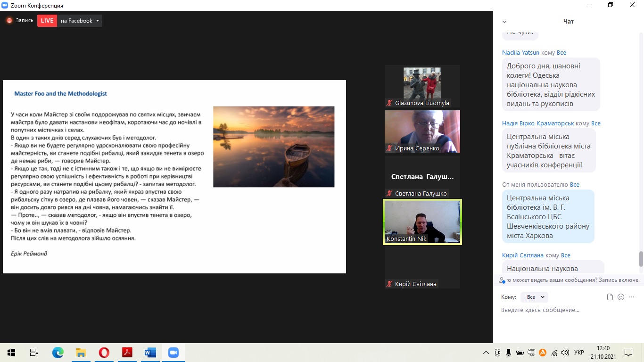The height and width of the screenshot is (362, 644).
Task: Click the Zoom icon on the taskbar
Action: (x=173, y=352)
